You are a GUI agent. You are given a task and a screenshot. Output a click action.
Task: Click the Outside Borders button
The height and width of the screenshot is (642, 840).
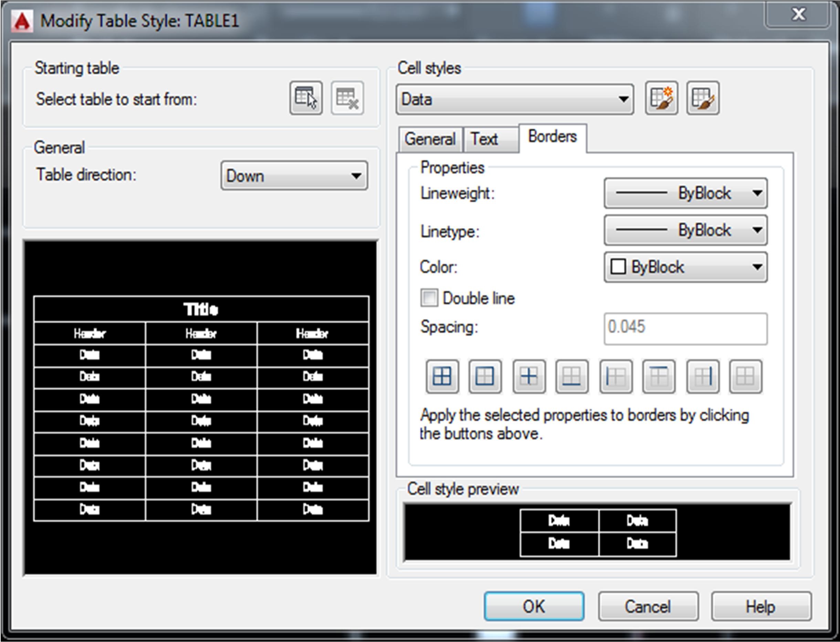click(485, 377)
